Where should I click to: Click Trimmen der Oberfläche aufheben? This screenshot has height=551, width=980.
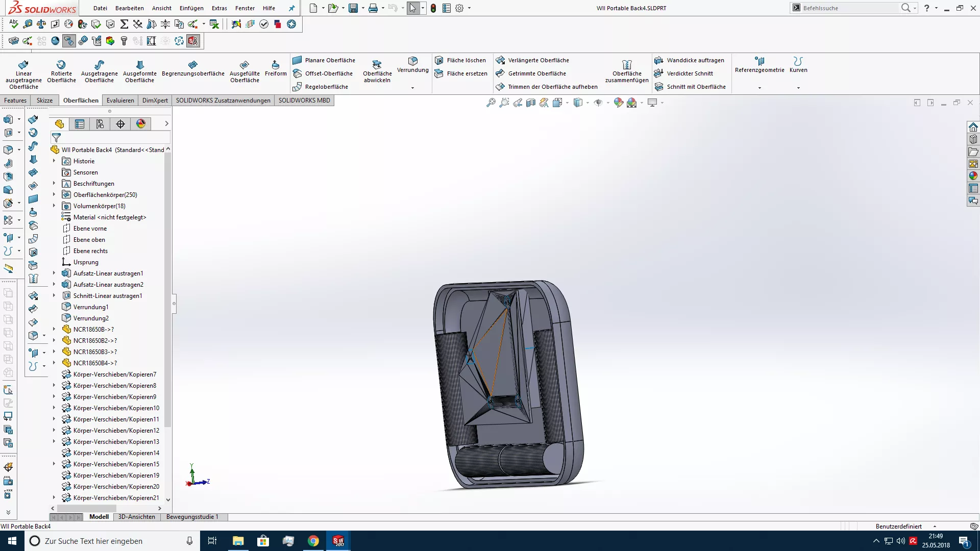pos(552,87)
